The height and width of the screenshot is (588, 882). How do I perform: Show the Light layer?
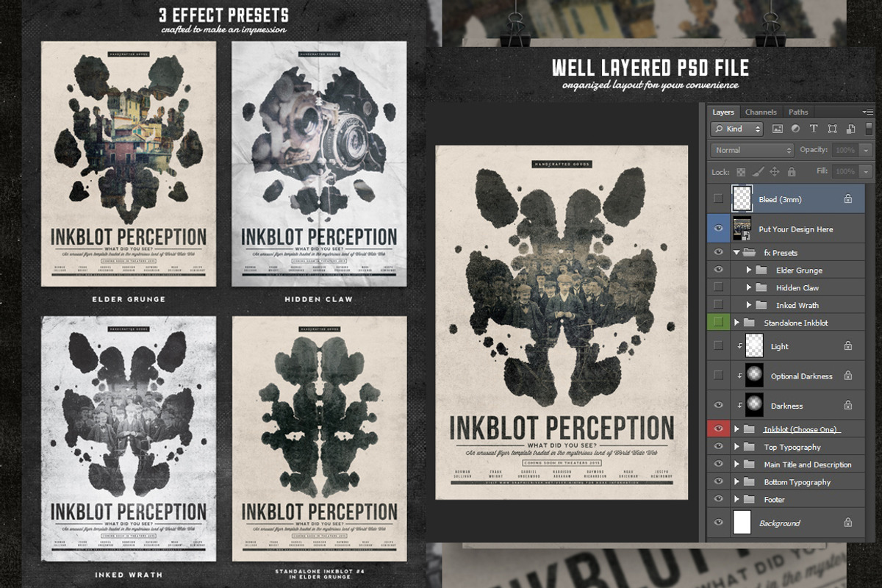tap(718, 346)
